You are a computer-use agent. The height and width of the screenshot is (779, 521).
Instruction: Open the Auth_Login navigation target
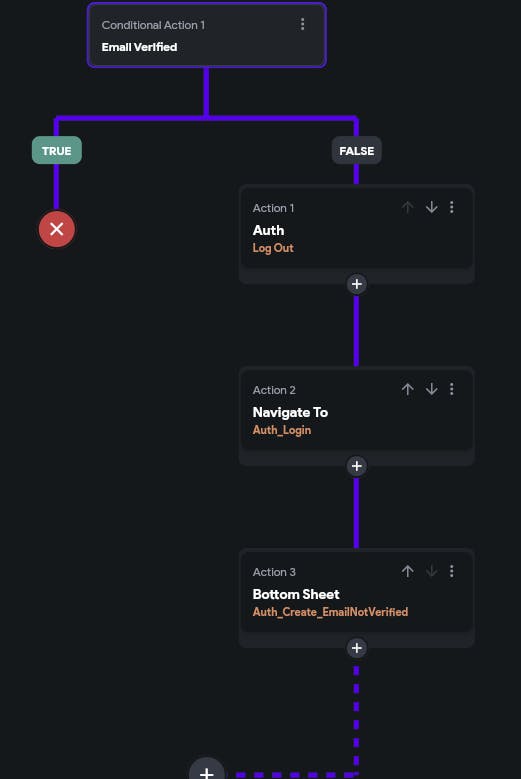[282, 430]
